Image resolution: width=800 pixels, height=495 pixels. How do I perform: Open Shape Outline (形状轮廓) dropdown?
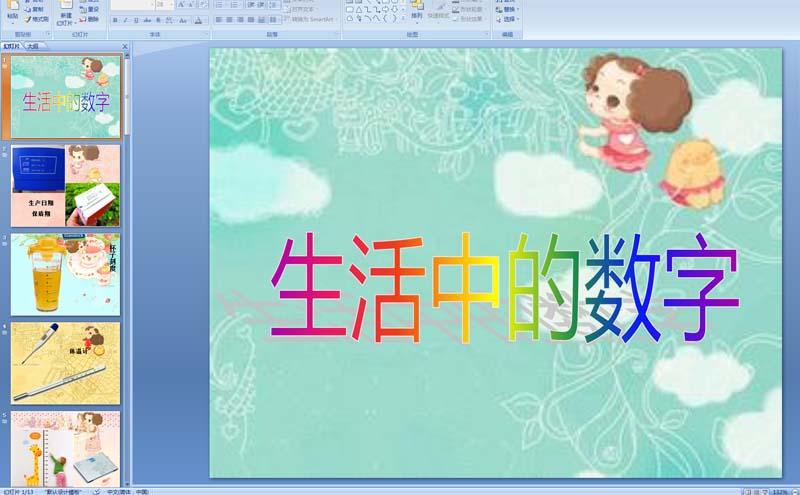click(x=470, y=9)
